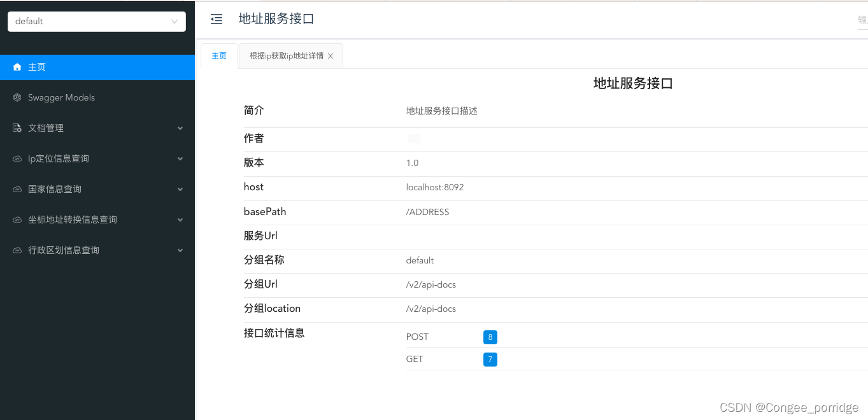
Task: Open the 行政区划信息查询 service icon
Action: pyautogui.click(x=16, y=250)
